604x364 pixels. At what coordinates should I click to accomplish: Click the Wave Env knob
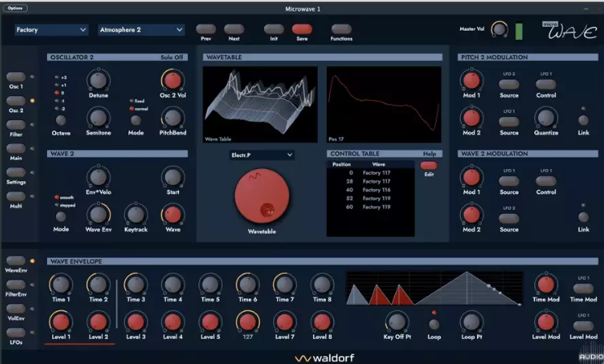[x=98, y=214]
